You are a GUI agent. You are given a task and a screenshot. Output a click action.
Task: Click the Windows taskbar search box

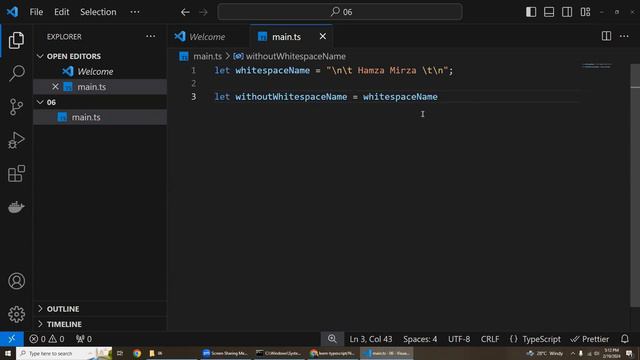64,353
